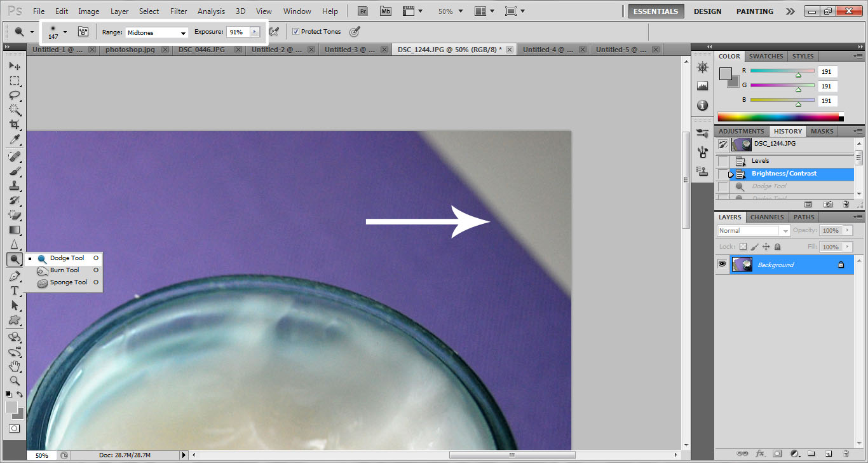Select the Custom Shape tool

(14, 320)
